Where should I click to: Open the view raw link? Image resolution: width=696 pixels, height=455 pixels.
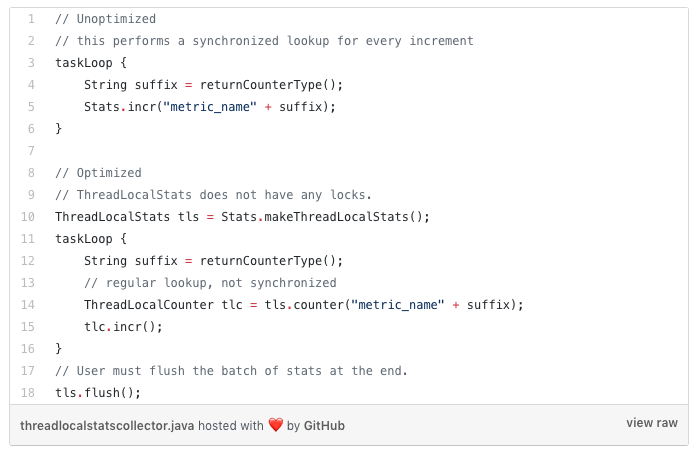pos(652,423)
